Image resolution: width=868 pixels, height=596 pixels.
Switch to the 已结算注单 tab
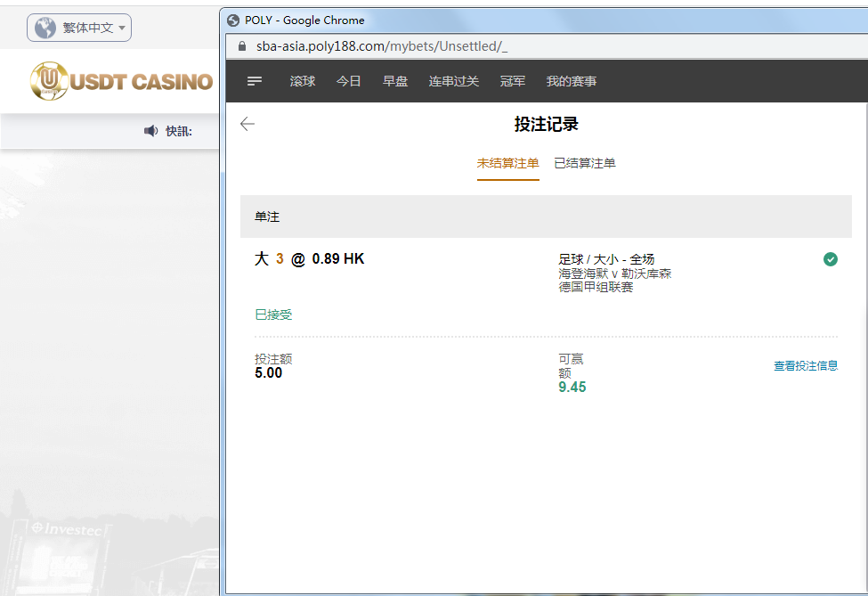coord(585,163)
